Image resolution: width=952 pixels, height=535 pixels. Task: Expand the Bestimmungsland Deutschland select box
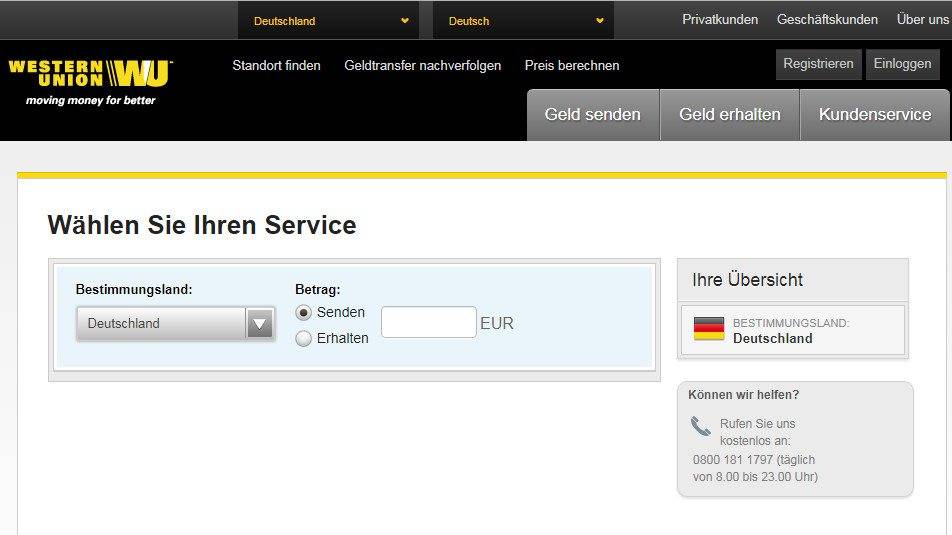pos(162,323)
